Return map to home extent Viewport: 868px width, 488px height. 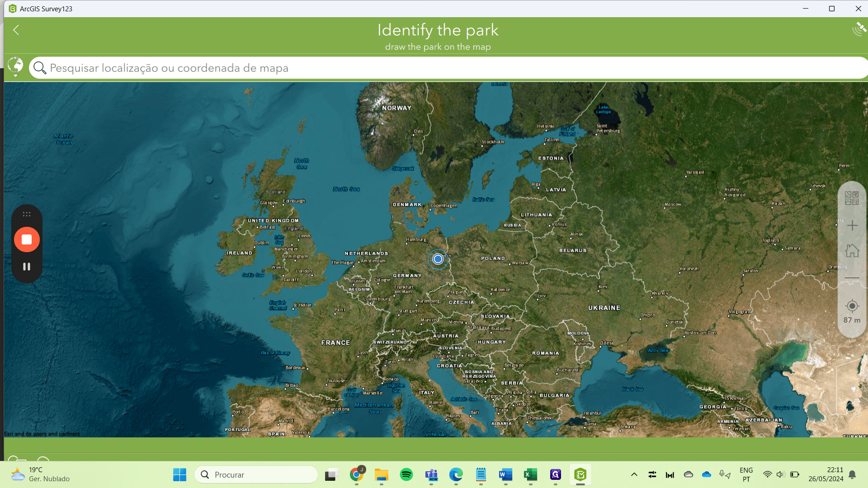852,250
